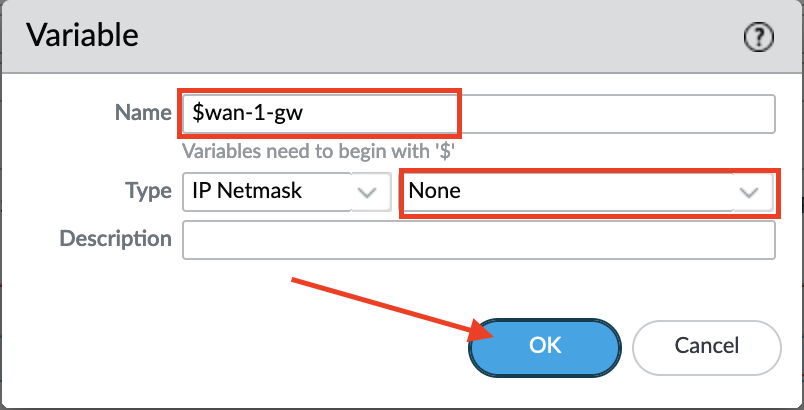Click the $wan-1-gw text in Name field
804x410 pixels.
point(247,113)
